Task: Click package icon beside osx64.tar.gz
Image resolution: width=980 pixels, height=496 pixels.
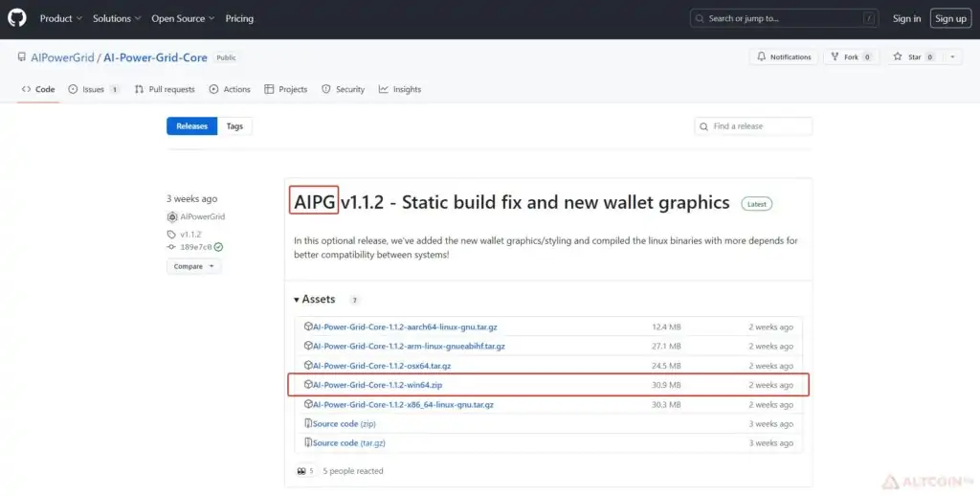Action: (308, 365)
